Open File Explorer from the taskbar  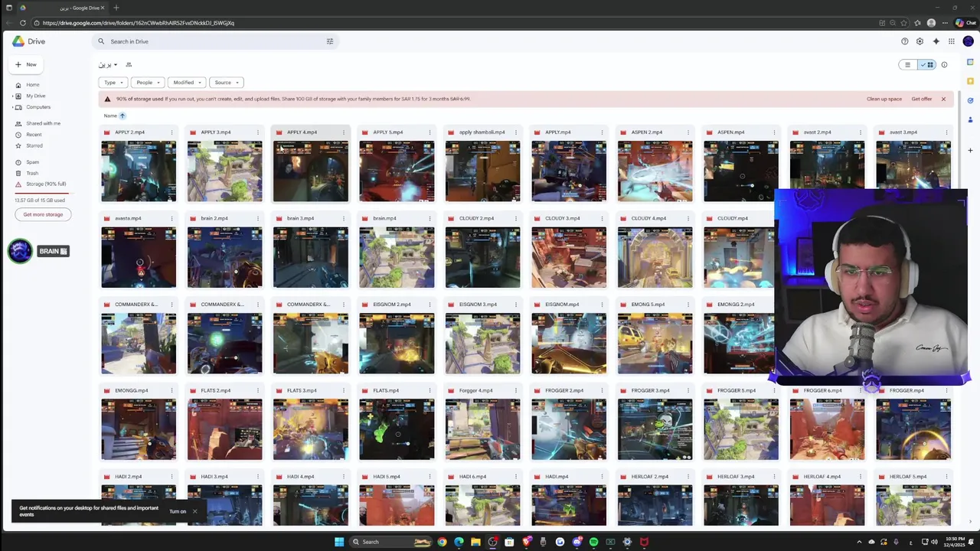pos(475,542)
